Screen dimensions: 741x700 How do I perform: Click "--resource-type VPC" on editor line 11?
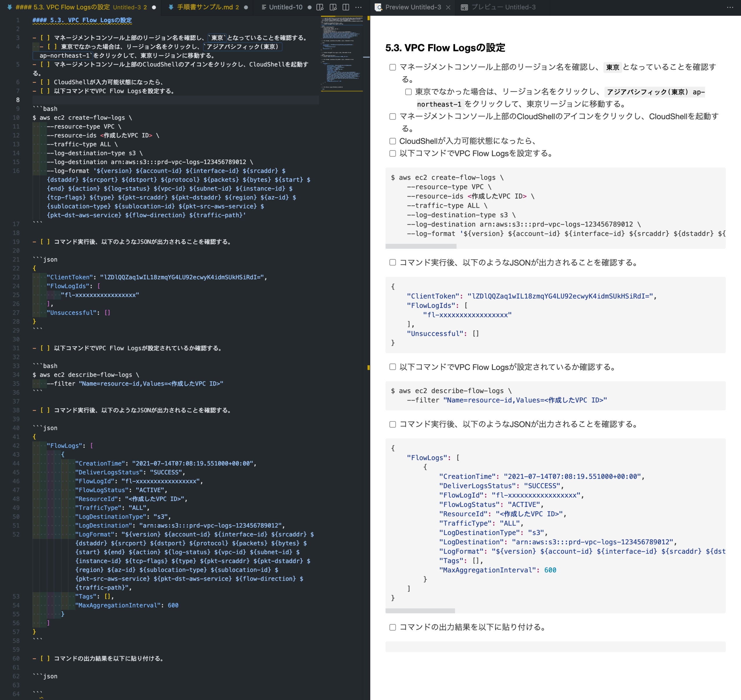coord(81,126)
